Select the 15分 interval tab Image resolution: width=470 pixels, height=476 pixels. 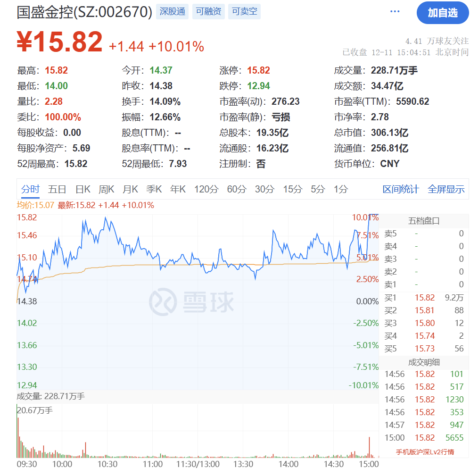(x=291, y=189)
